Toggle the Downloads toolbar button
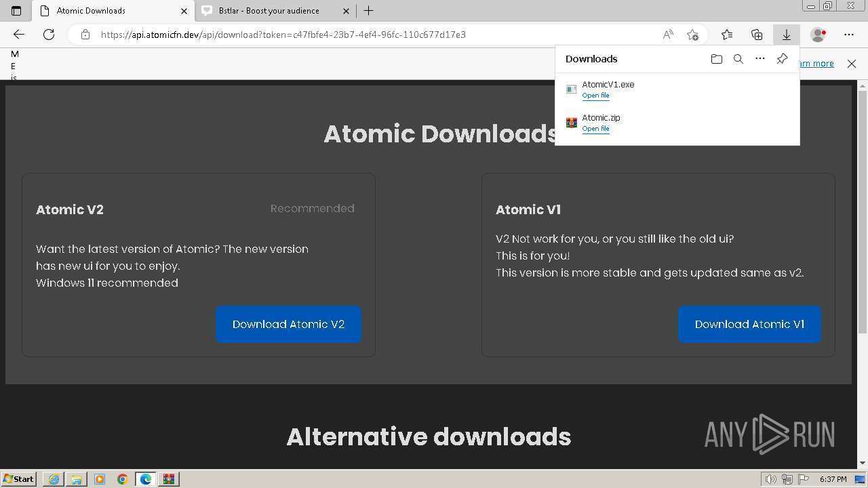Viewport: 868px width, 488px height. [x=787, y=35]
